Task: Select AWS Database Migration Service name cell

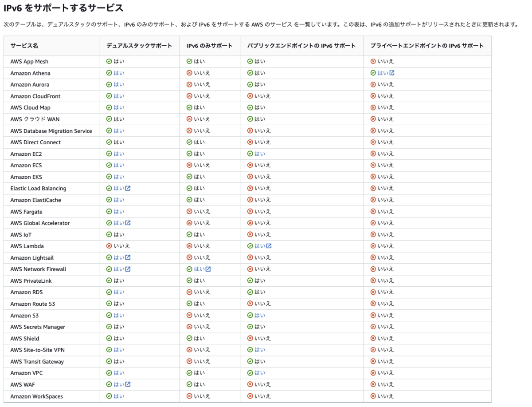Action: click(x=51, y=131)
